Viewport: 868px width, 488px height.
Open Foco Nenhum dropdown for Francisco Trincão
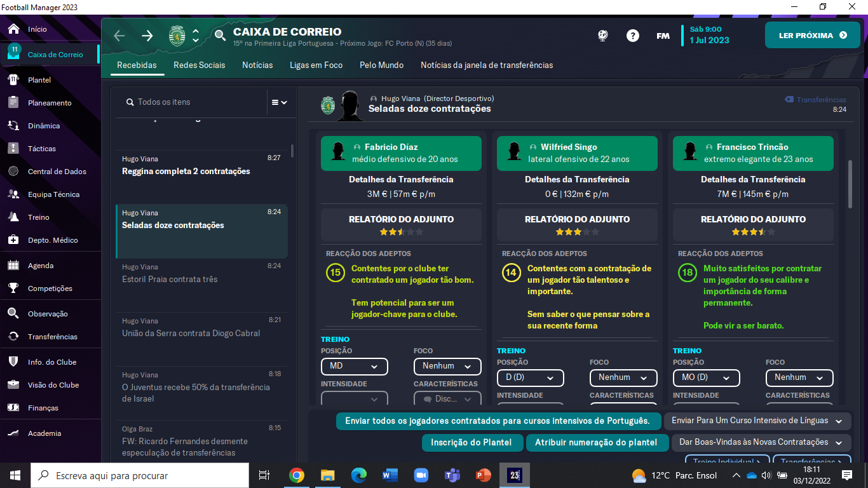click(x=799, y=377)
